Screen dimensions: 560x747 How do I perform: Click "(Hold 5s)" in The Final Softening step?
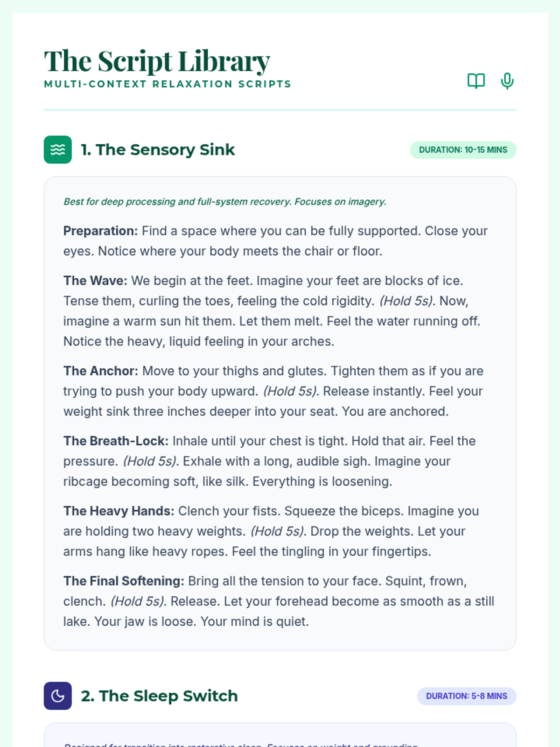coord(138,601)
